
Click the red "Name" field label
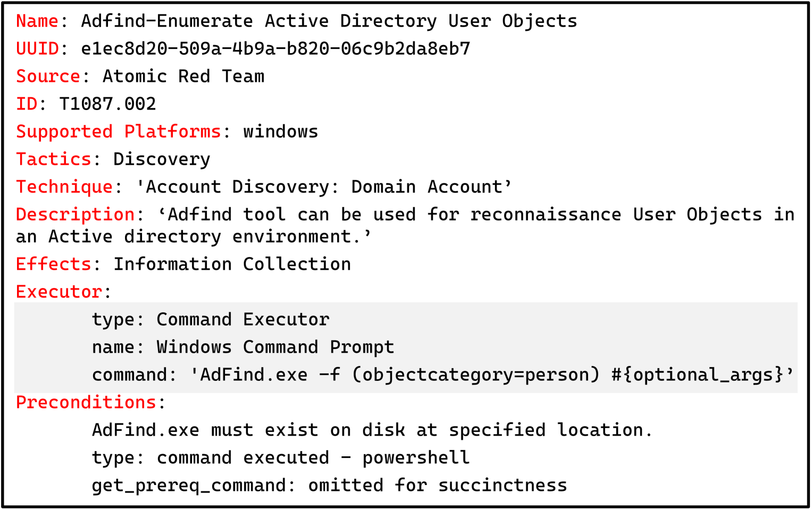[37, 21]
